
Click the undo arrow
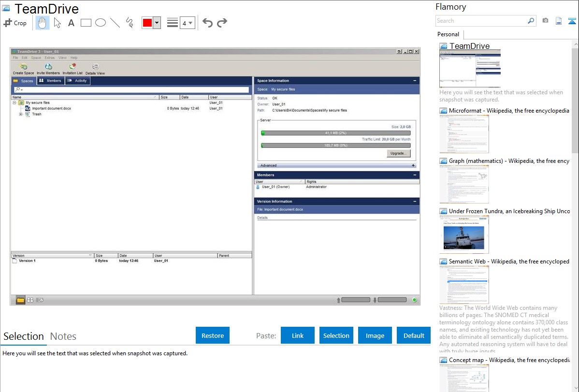(207, 23)
